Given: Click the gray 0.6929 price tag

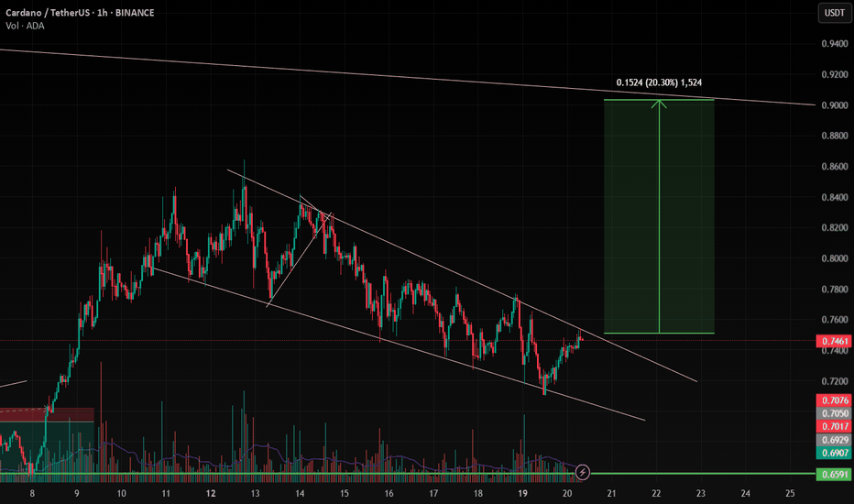Looking at the screenshot, I should pyautogui.click(x=834, y=440).
